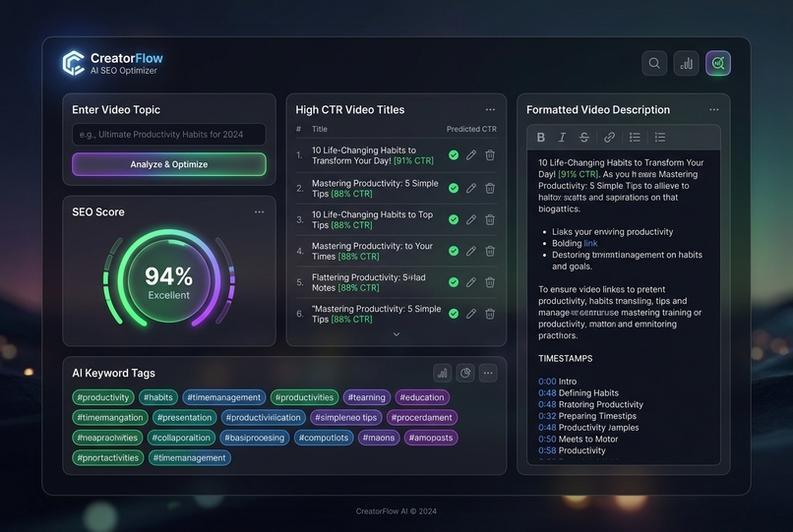Edit title '10 Life-Changing Habits to Top Tips'
793x532 pixels.
point(471,219)
